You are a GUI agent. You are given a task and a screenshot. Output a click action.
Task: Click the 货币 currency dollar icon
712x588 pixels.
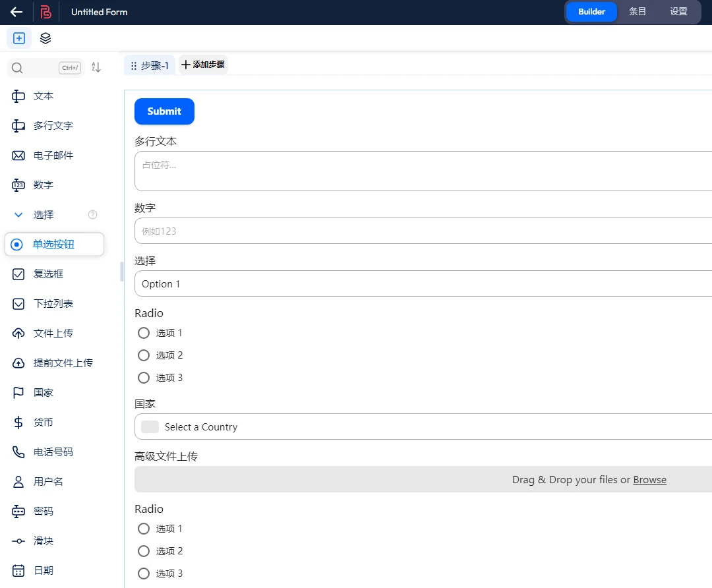coord(18,422)
